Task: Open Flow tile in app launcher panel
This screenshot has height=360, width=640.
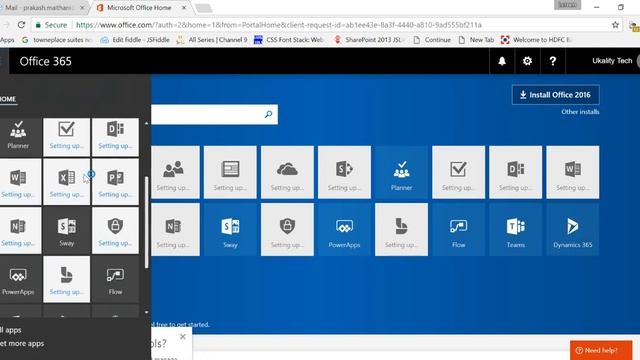Action: [116, 279]
